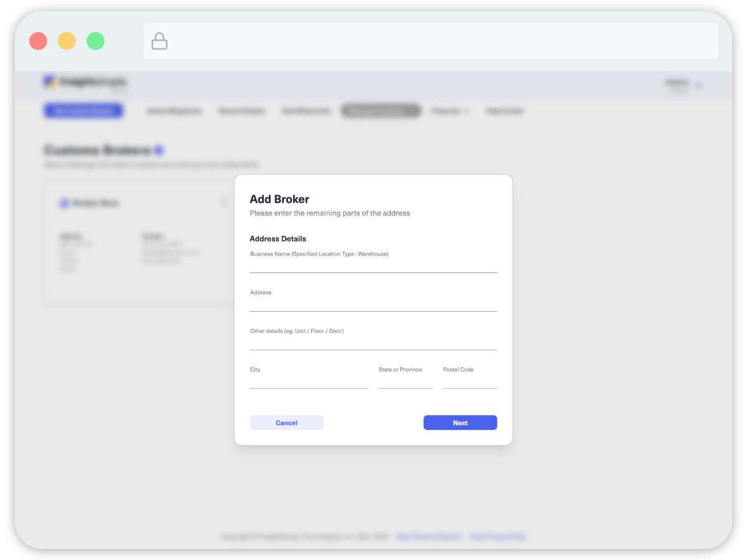Click the padlock icon in the address bar

tap(159, 42)
